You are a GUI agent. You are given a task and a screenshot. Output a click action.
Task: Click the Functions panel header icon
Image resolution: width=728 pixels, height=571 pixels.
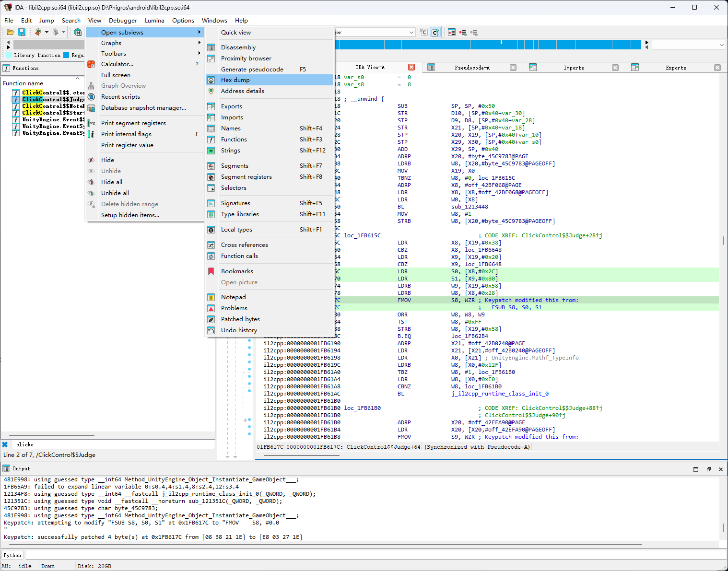(x=6, y=68)
